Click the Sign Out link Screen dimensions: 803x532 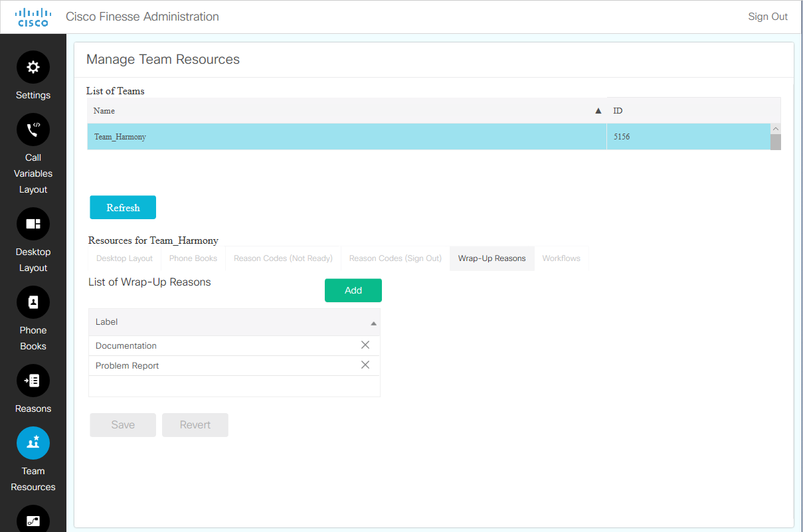point(768,17)
